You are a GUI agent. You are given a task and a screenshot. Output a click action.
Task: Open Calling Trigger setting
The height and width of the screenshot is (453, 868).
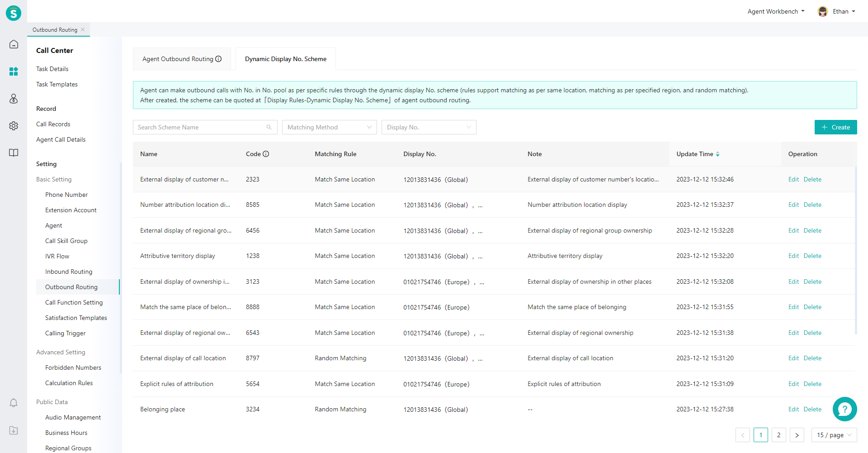tap(66, 333)
